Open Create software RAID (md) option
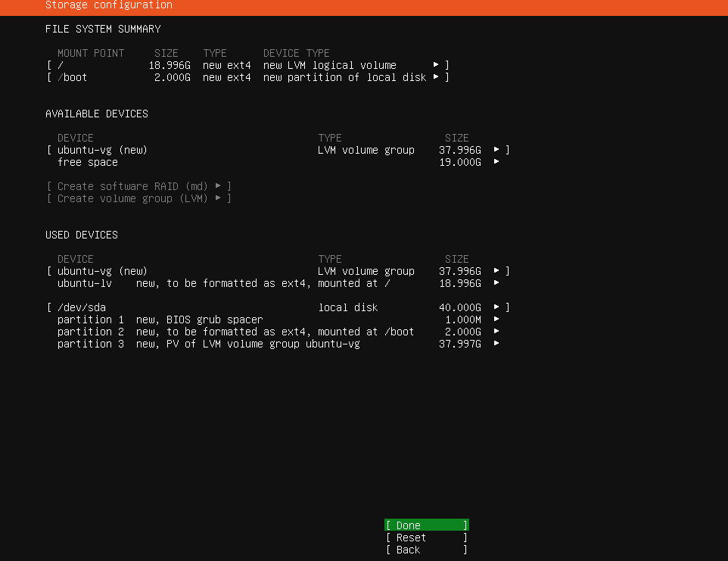 coord(138,186)
